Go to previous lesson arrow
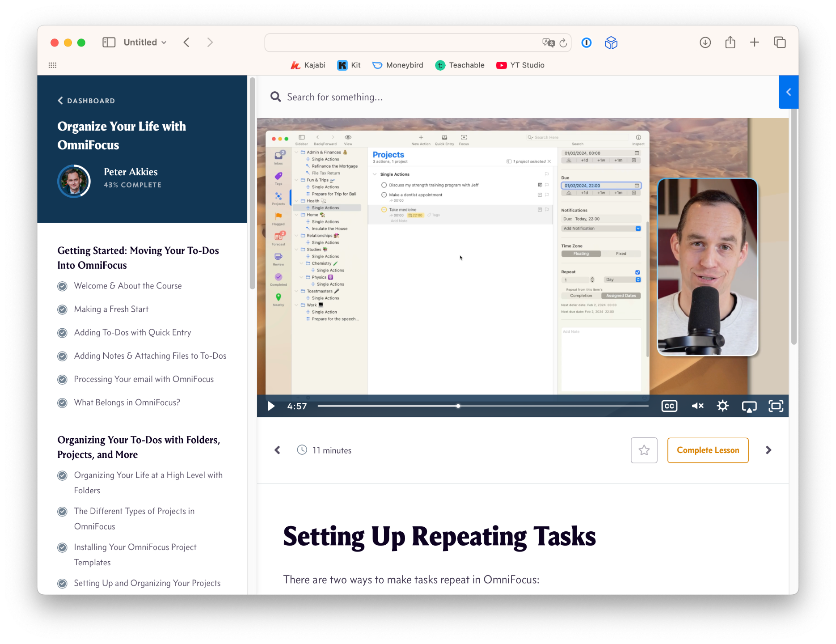This screenshot has height=644, width=836. point(277,450)
